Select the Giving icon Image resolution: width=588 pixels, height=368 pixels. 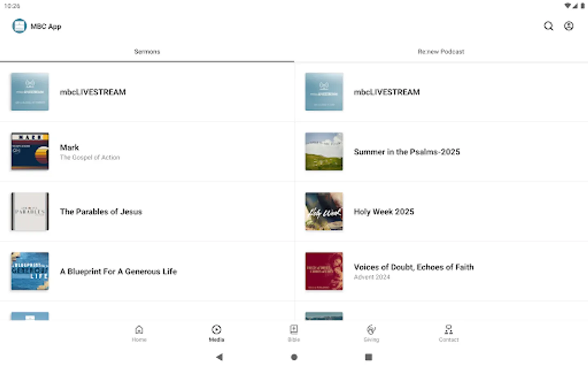[371, 333]
